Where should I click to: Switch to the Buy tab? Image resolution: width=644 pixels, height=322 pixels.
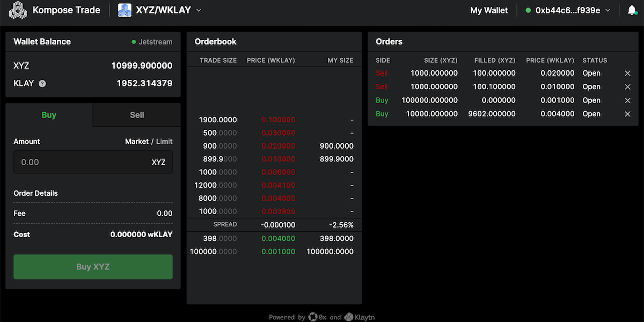(x=49, y=115)
